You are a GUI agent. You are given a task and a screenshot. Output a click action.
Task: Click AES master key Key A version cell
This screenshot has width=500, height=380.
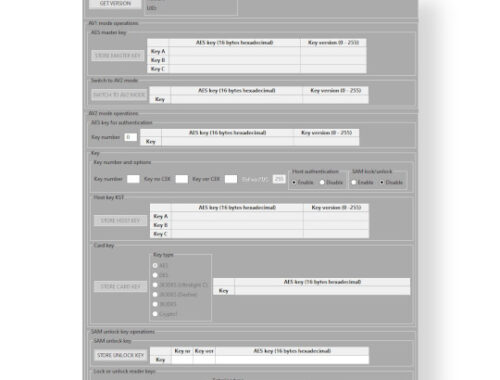pyautogui.click(x=333, y=51)
